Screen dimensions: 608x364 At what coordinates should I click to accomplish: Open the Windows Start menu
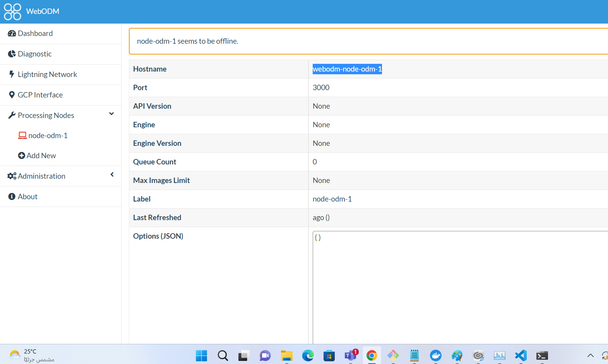(201, 355)
